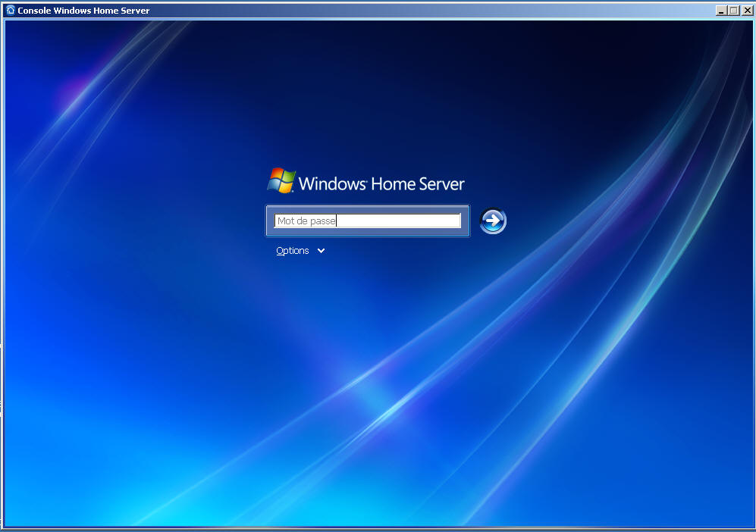
Task: Click the bottom edge of the console window
Action: click(x=378, y=528)
